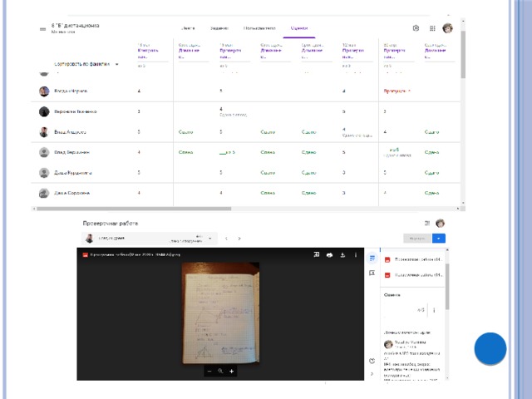
Task: Switch to the Лента tab
Action: pyautogui.click(x=188, y=28)
